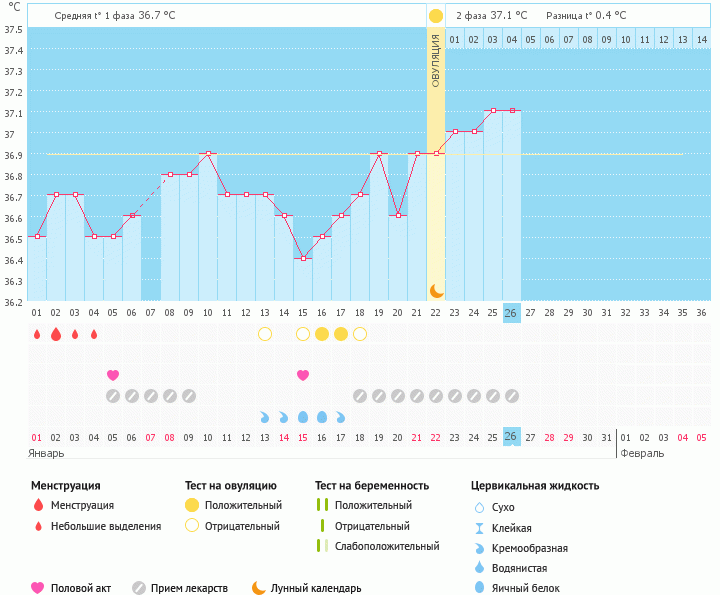Click the creamy fluid icon on day 13
The width and height of the screenshot is (720, 595).
(265, 417)
